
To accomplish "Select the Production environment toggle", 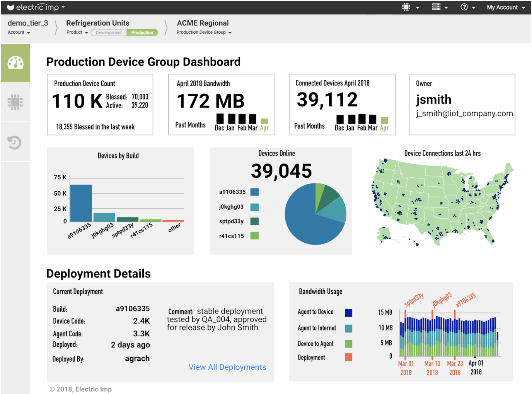I will tap(142, 33).
